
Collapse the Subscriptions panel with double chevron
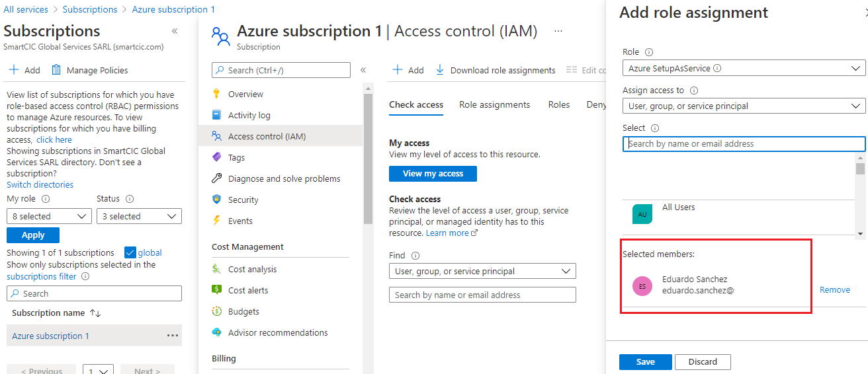[x=175, y=31]
